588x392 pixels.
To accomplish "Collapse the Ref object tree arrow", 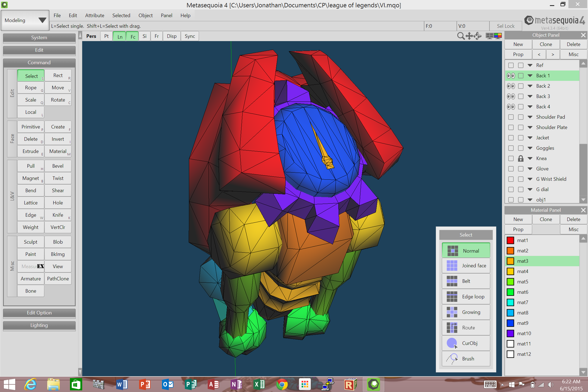I will tap(530, 65).
